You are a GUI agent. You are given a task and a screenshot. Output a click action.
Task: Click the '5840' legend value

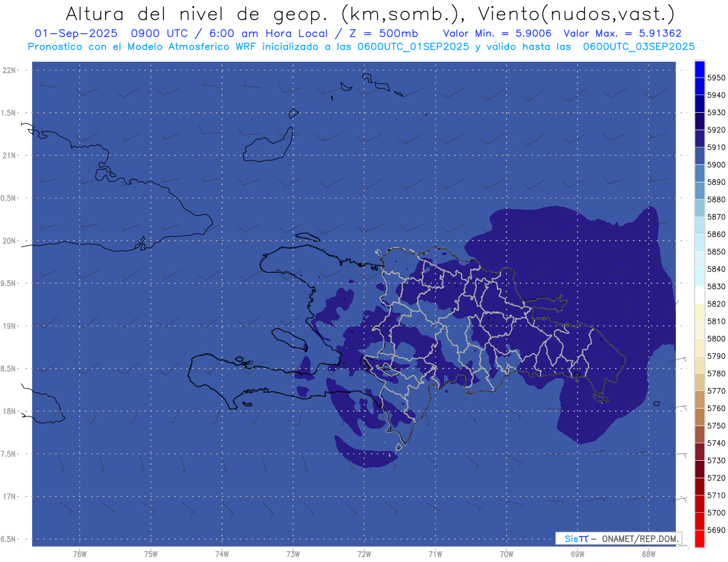point(716,269)
